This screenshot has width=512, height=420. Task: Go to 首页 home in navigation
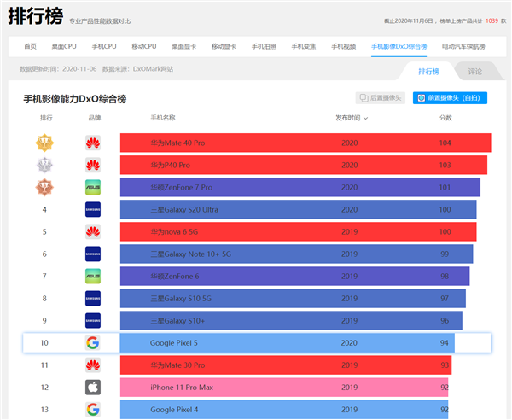[x=30, y=46]
